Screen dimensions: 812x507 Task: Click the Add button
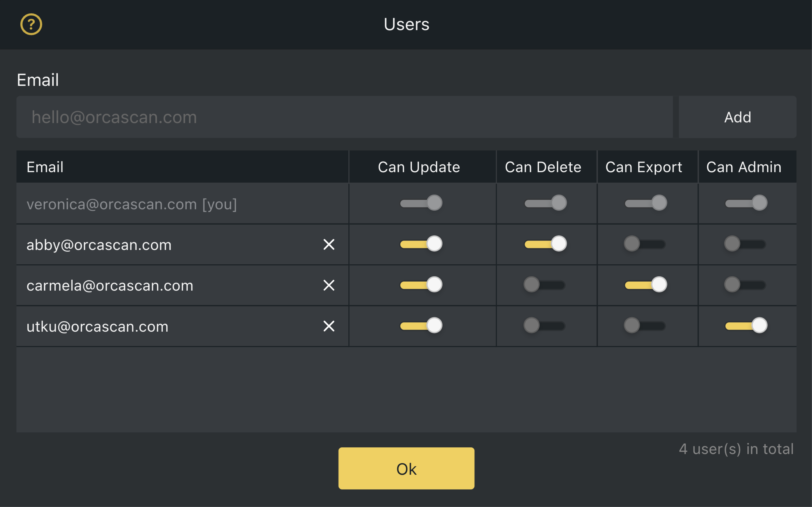point(737,117)
